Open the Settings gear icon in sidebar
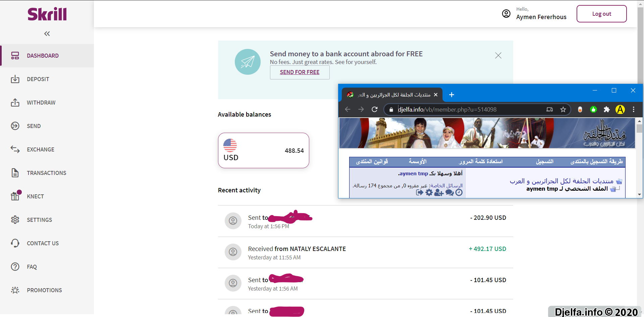The width and height of the screenshot is (644, 317). [x=15, y=220]
